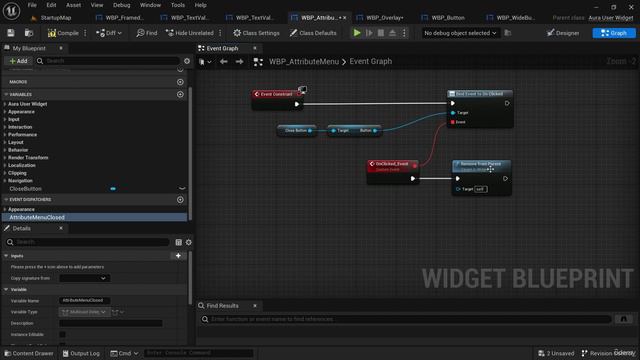Select the AttributeMenuClosed event dispatcher
This screenshot has width=640, height=360.
(94, 217)
